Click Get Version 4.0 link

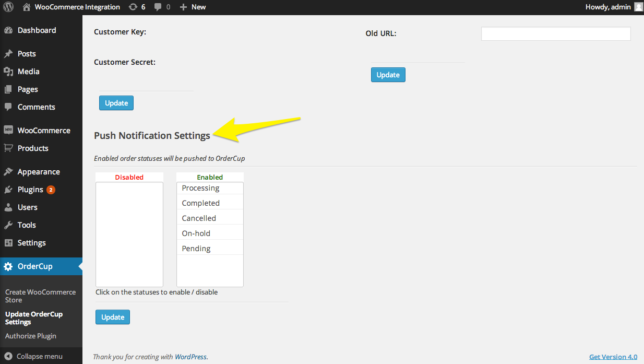click(x=613, y=357)
